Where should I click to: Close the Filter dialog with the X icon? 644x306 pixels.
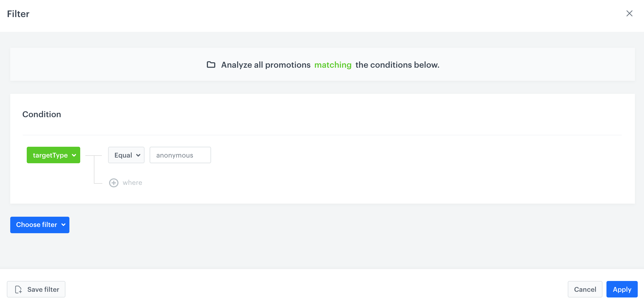coord(629,13)
